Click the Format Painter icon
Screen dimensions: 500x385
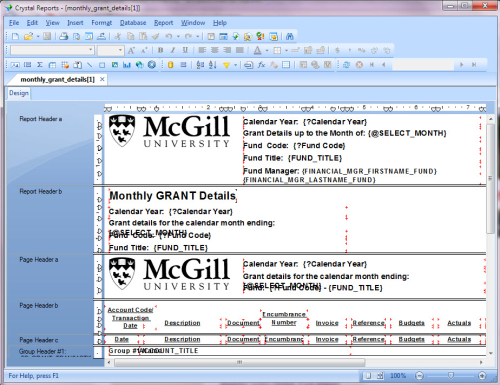pos(156,36)
